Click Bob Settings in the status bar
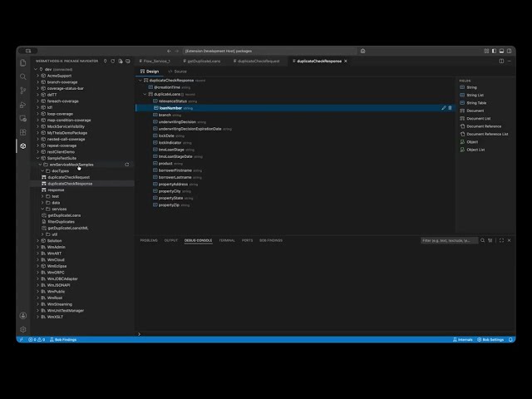 tap(490, 340)
